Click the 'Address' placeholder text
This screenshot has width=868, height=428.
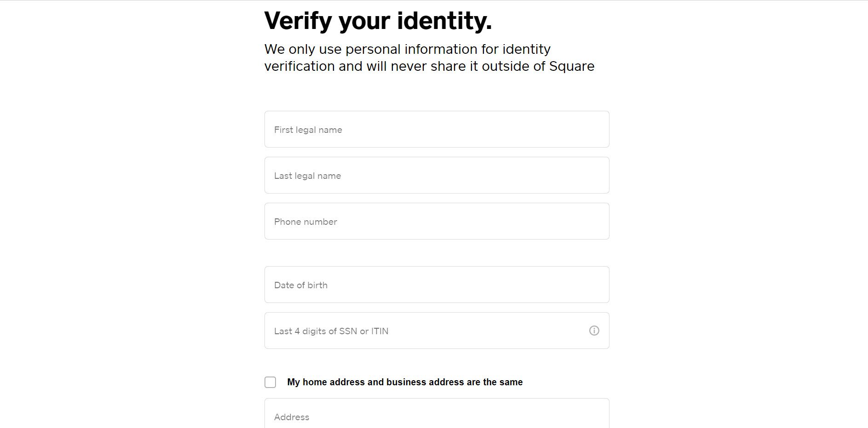coord(292,417)
